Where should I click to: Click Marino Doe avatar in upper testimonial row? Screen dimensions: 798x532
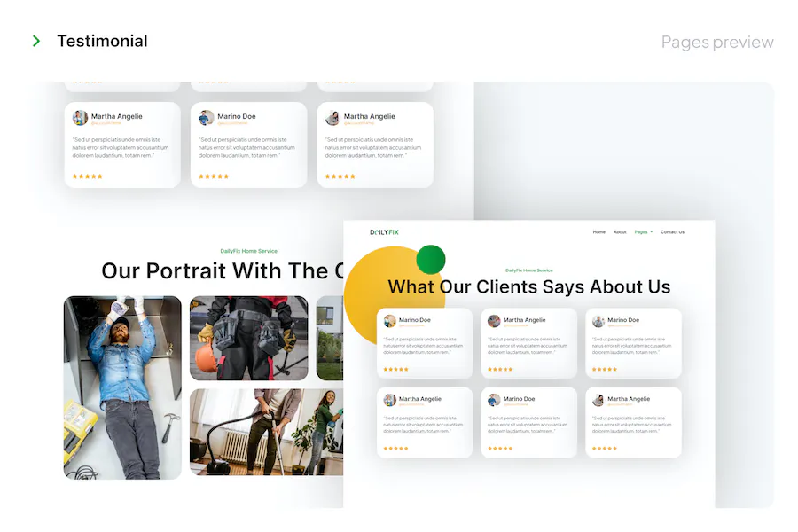[x=206, y=118]
